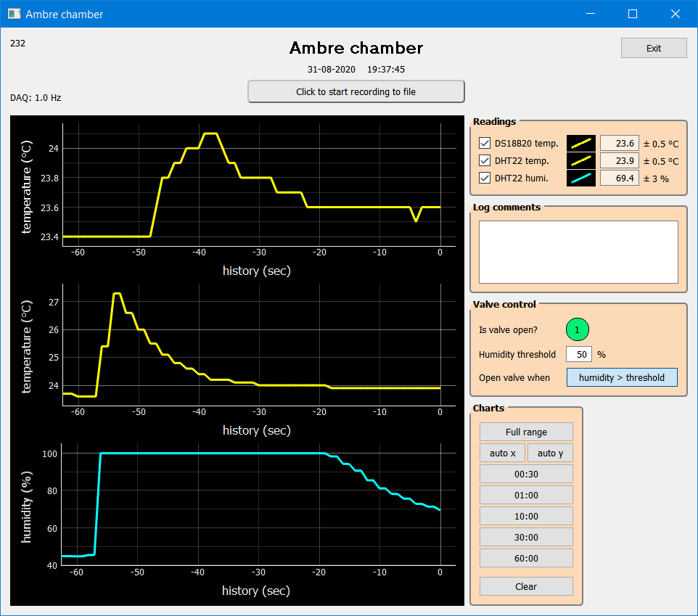Click the top DS18B20 temperature chart
Screen dimensions: 698x616
pos(259,185)
